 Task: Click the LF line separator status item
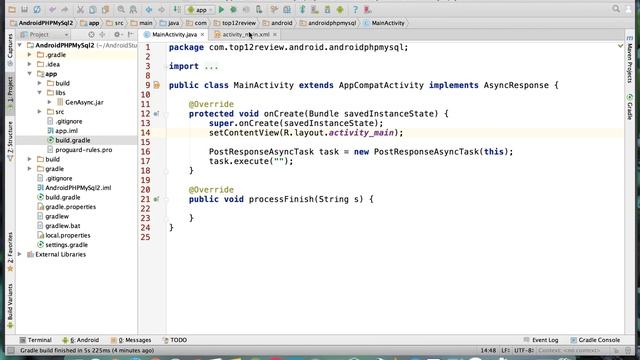pyautogui.click(x=505, y=351)
